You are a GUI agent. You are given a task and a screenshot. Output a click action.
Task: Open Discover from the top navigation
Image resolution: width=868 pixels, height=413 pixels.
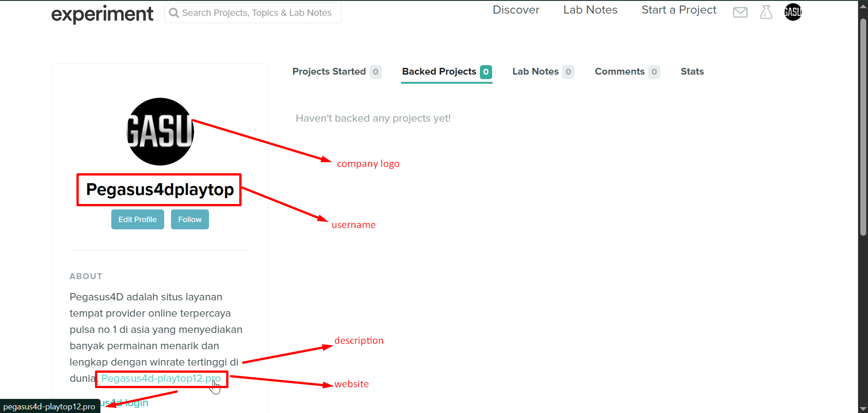[x=516, y=9]
